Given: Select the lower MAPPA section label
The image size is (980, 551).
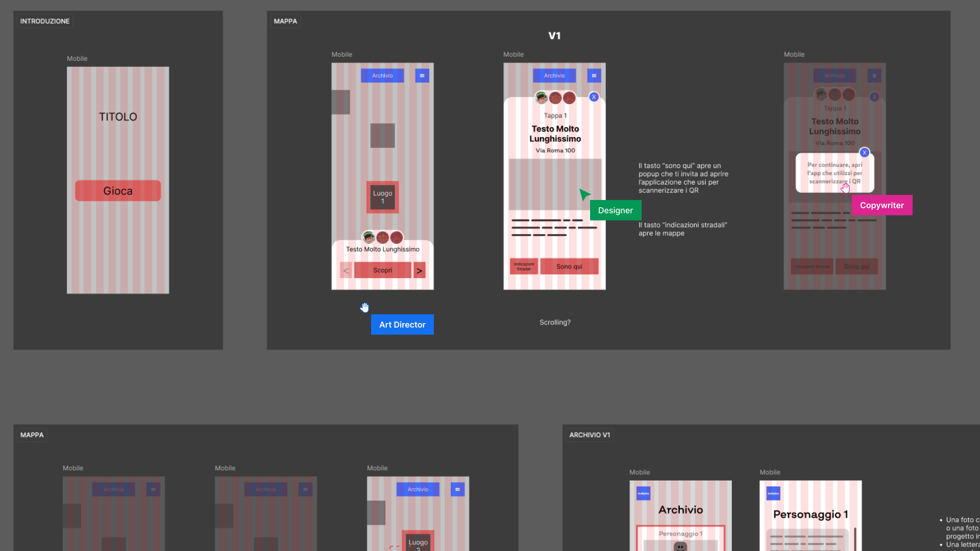Looking at the screenshot, I should 32,435.
